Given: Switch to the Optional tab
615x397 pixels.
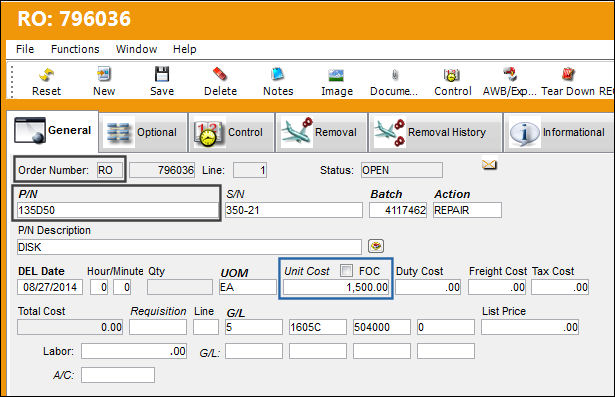Looking at the screenshot, I should pos(143,132).
